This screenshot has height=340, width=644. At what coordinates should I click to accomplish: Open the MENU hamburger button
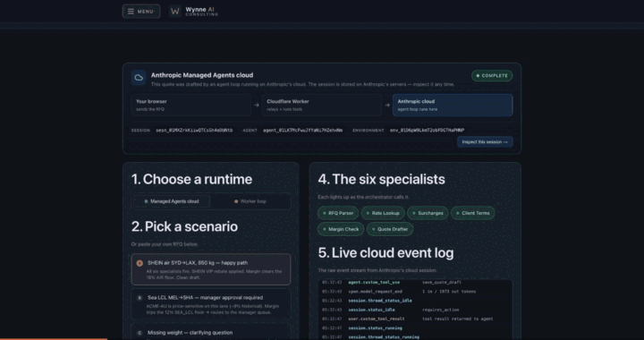(x=141, y=12)
